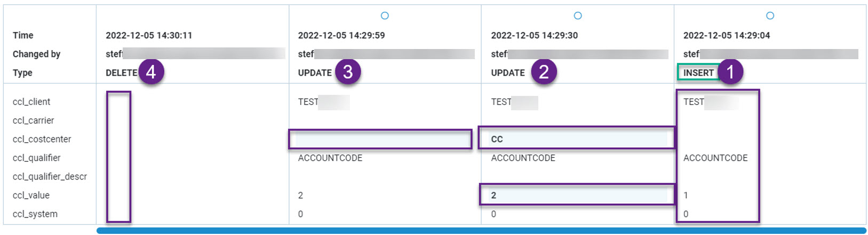Click numbered badge 2 beside UPDATE
Viewport: 868px width, 235px height.
(x=544, y=72)
